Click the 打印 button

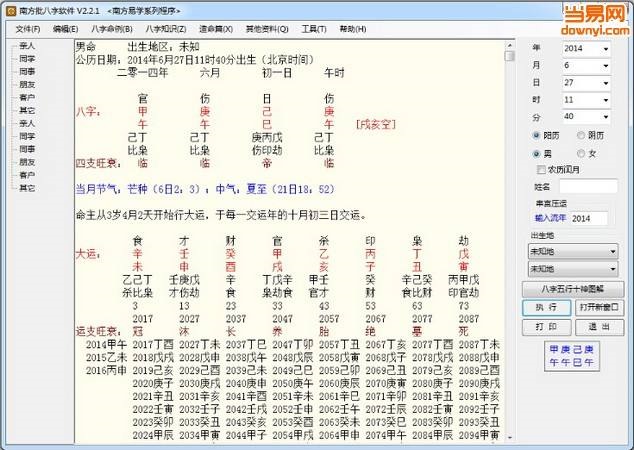pos(547,327)
